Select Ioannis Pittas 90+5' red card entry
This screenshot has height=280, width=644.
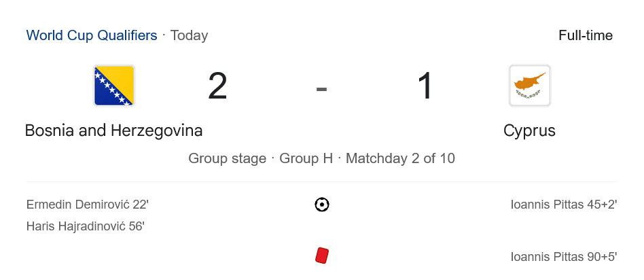pos(564,257)
